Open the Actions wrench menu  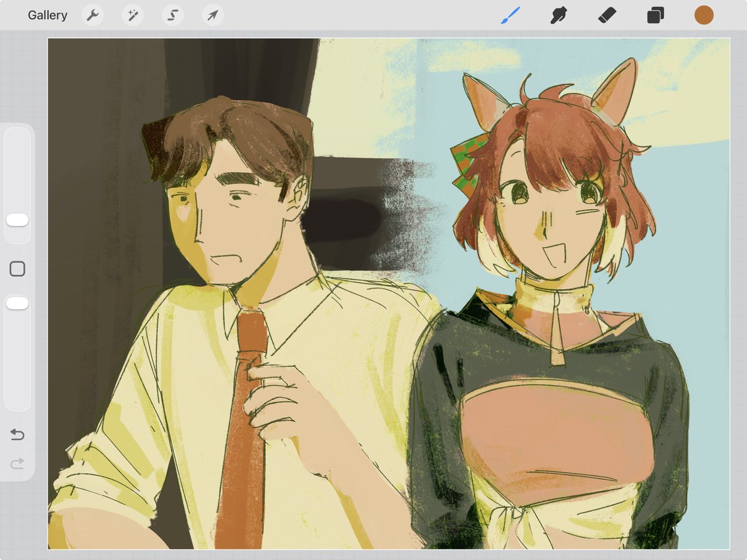pos(93,16)
